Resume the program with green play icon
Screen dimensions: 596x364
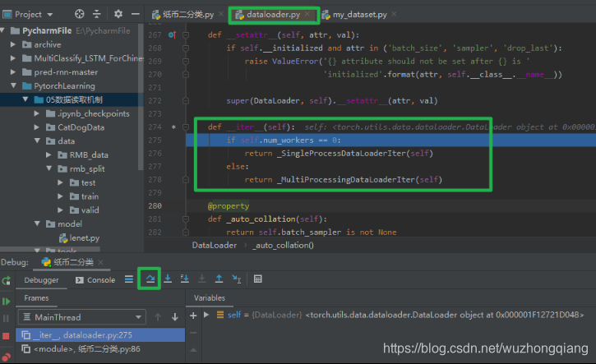pyautogui.click(x=6, y=302)
